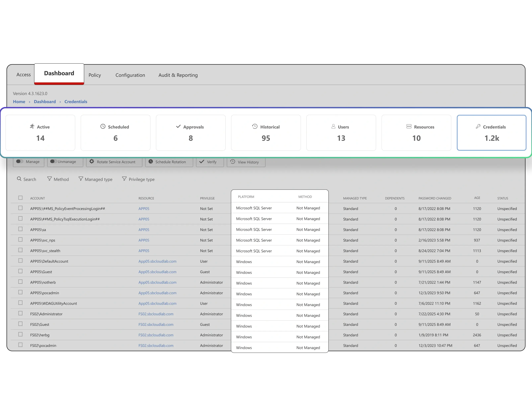This screenshot has width=532, height=399.
Task: Check the select-all checkbox in header
Action: [x=20, y=198]
